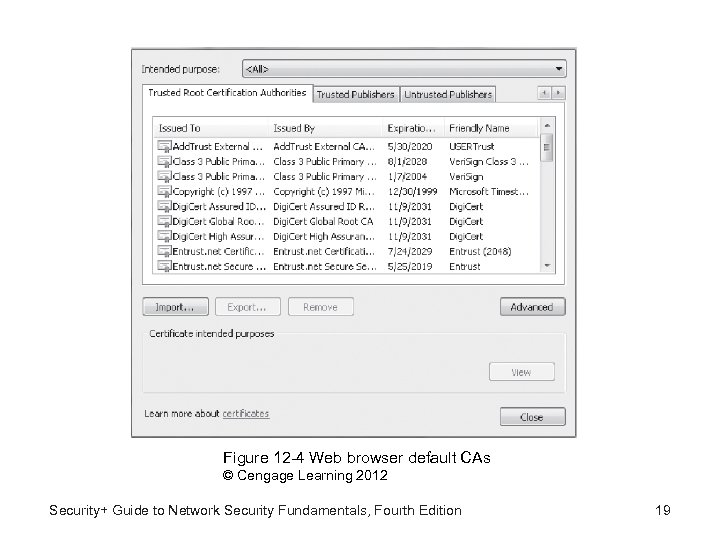Click the Microsoft Timest... friendly name cell

click(x=489, y=191)
